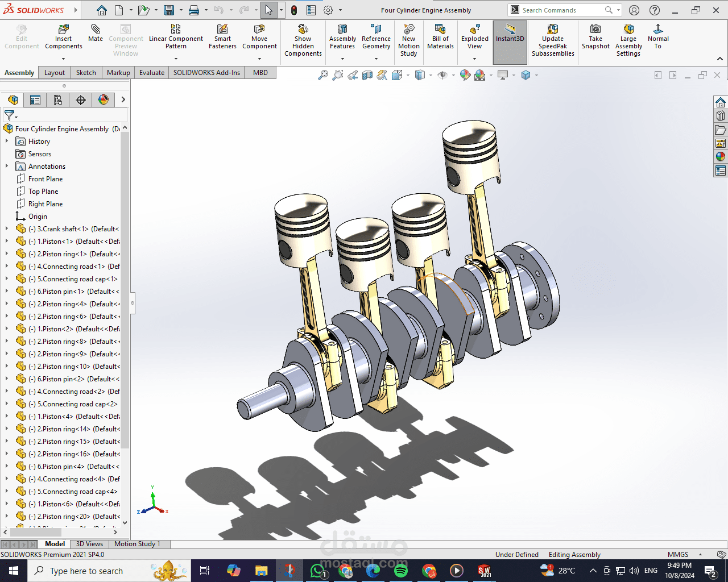Open WhatsApp from the taskbar
728x582 pixels.
[x=317, y=571]
